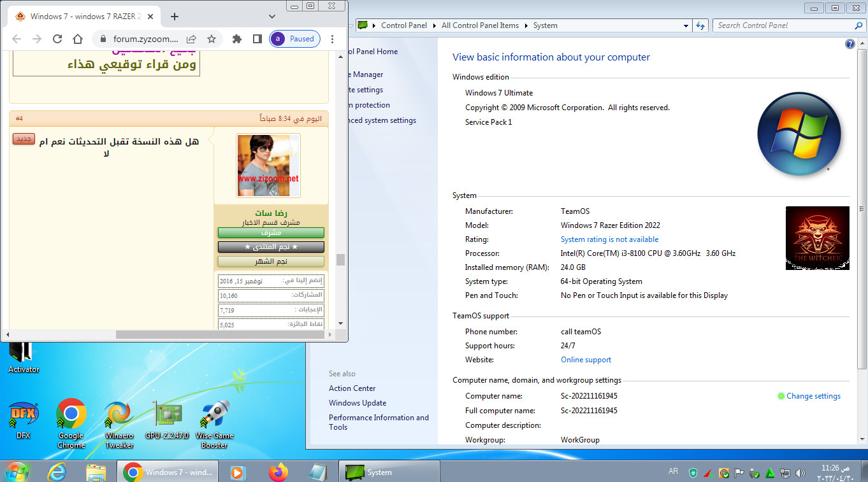The image size is (868, 482).
Task: Expand Control Panel address history dropdown
Action: [686, 25]
